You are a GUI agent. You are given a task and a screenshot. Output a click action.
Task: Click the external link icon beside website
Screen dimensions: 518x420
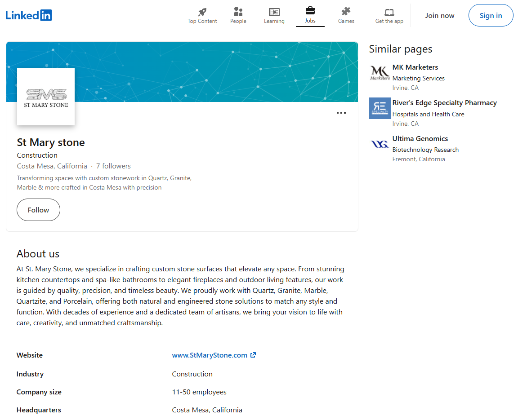253,355
